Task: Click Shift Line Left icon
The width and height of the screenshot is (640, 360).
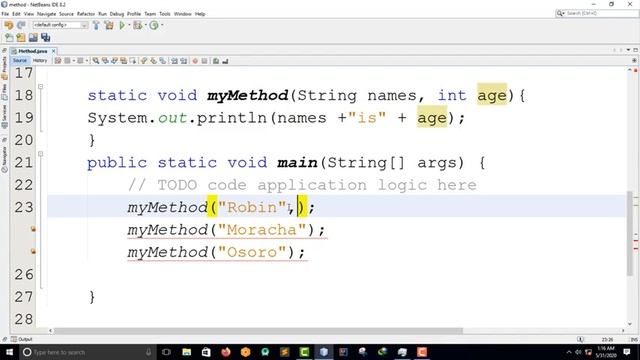Action: 174,61
